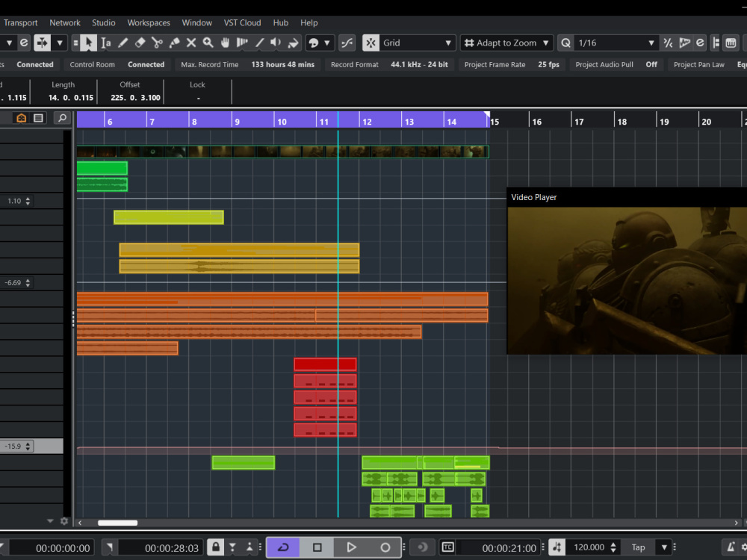The height and width of the screenshot is (560, 747).
Task: Click the horizontal timeline scrollbar thumb
Action: point(118,523)
